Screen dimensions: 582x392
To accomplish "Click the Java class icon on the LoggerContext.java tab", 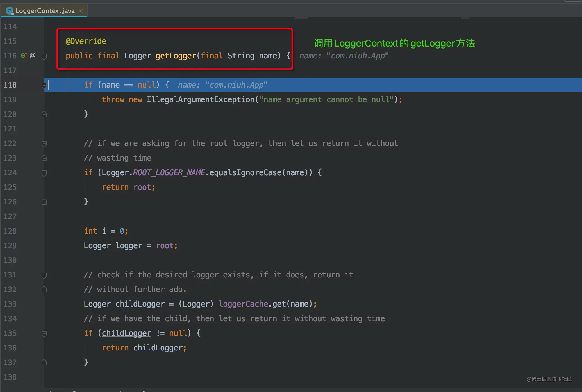I will click(x=9, y=11).
